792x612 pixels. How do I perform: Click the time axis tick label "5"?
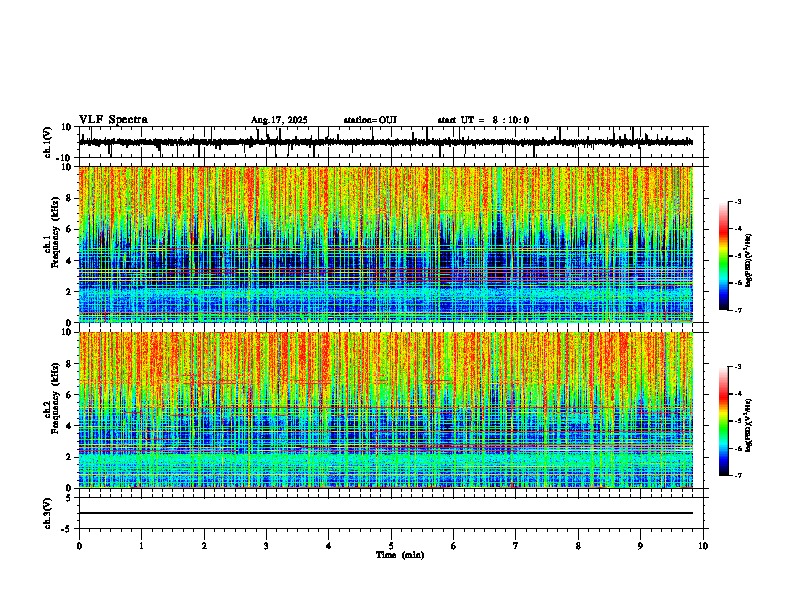[391, 546]
